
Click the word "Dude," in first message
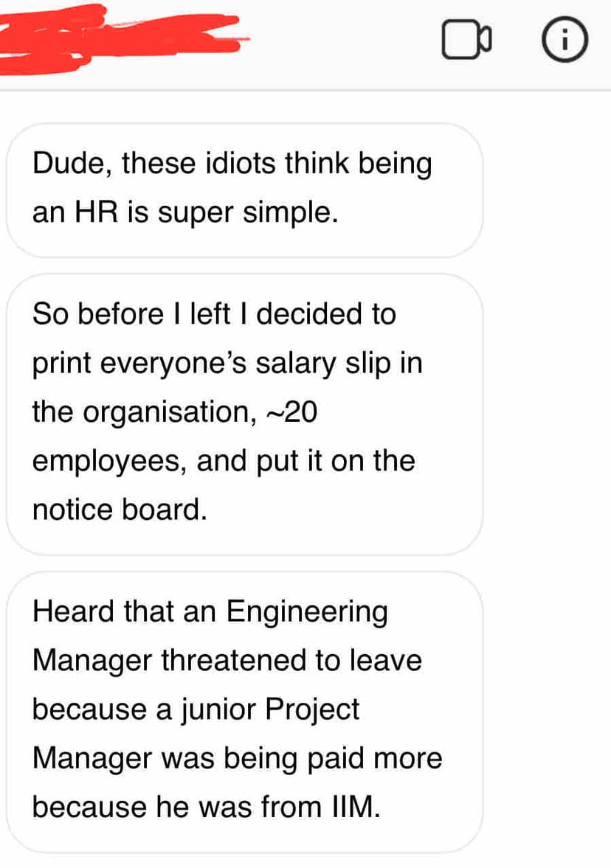click(72, 164)
